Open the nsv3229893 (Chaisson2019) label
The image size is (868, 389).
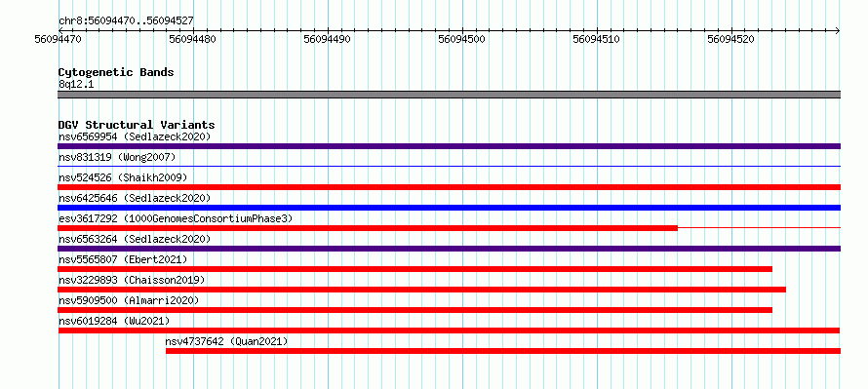(132, 280)
